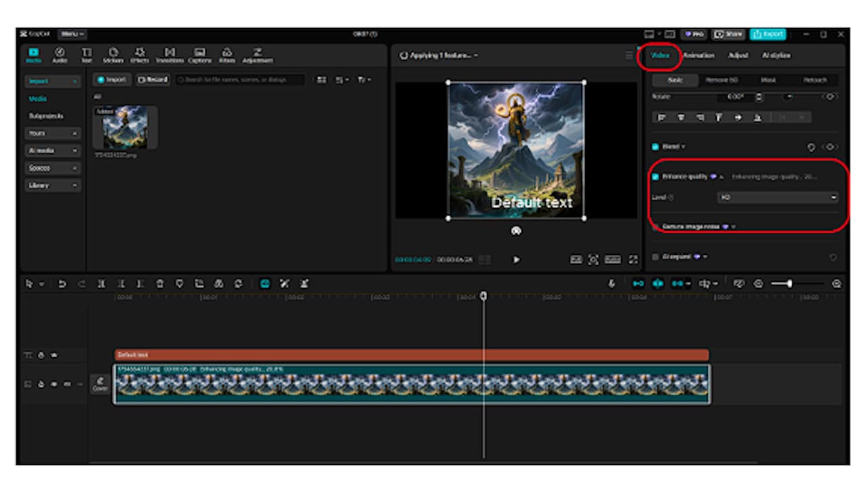This screenshot has width=868, height=488.
Task: Open the Level HD dropdown
Action: click(x=778, y=197)
